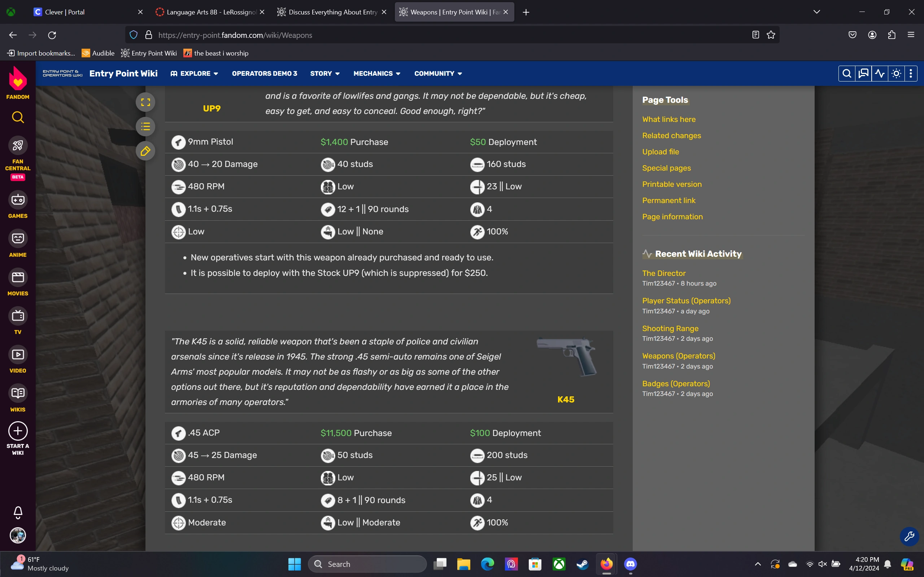Click the fullscreen expand icon
The image size is (924, 577).
(145, 102)
